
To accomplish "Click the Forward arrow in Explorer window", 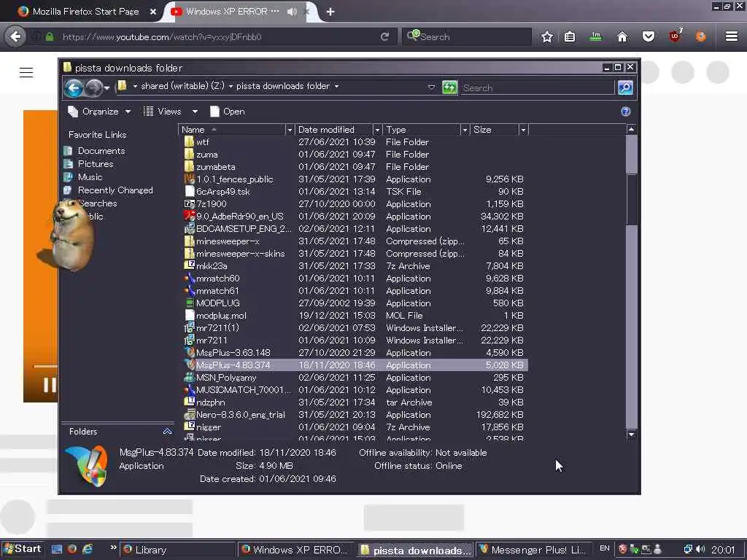I will point(93,87).
